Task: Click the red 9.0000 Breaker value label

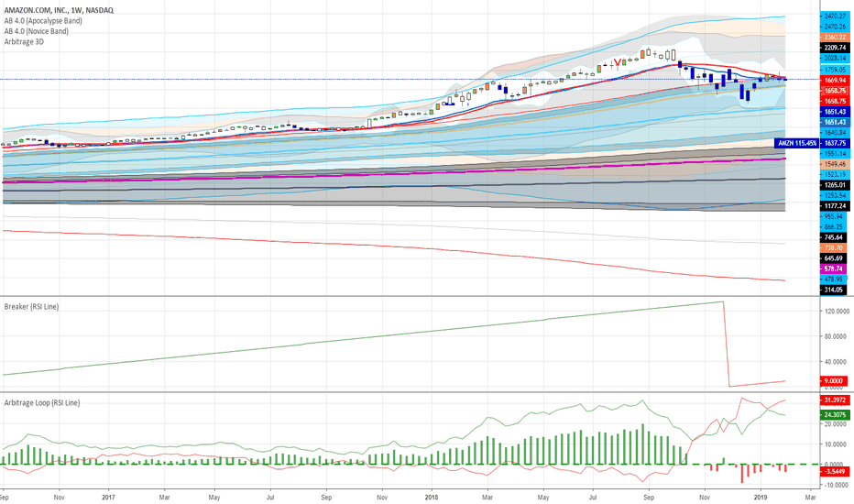Action: coord(833,381)
